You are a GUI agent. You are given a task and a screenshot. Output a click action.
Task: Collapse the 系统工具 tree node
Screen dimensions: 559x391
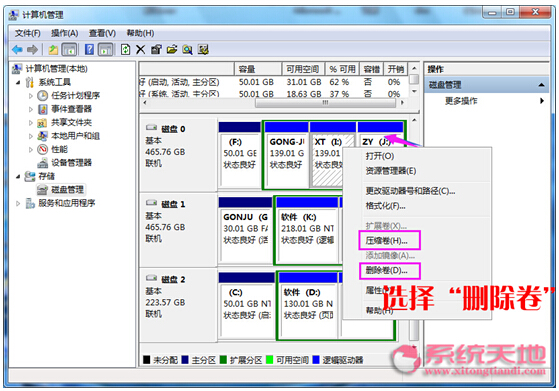[x=18, y=82]
